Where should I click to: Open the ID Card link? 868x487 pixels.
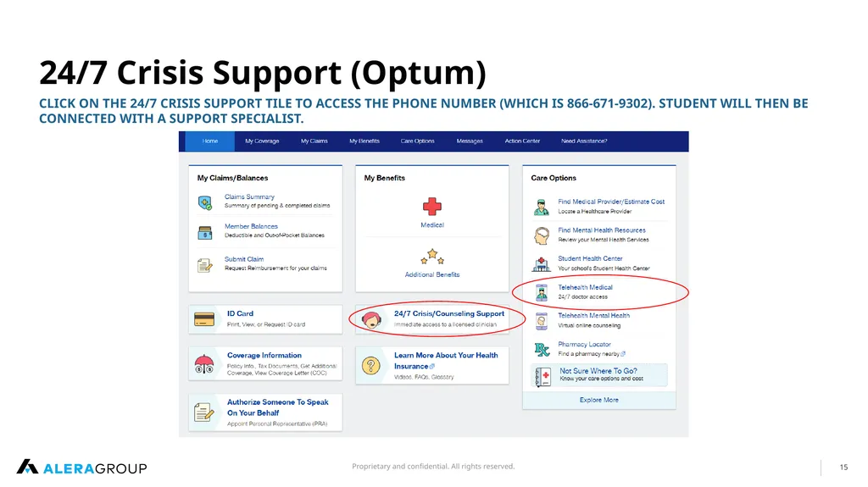(240, 313)
